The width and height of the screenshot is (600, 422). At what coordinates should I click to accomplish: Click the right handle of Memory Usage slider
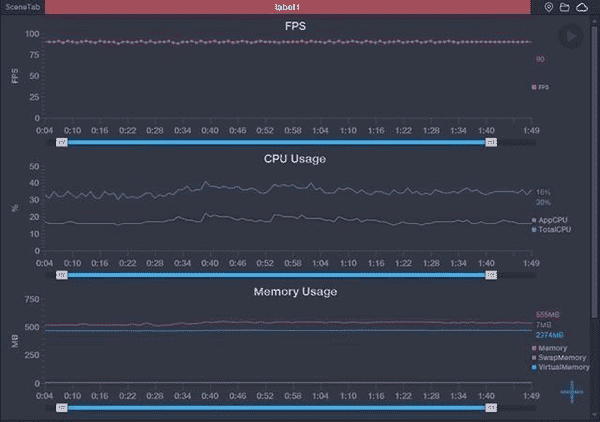[x=491, y=408]
